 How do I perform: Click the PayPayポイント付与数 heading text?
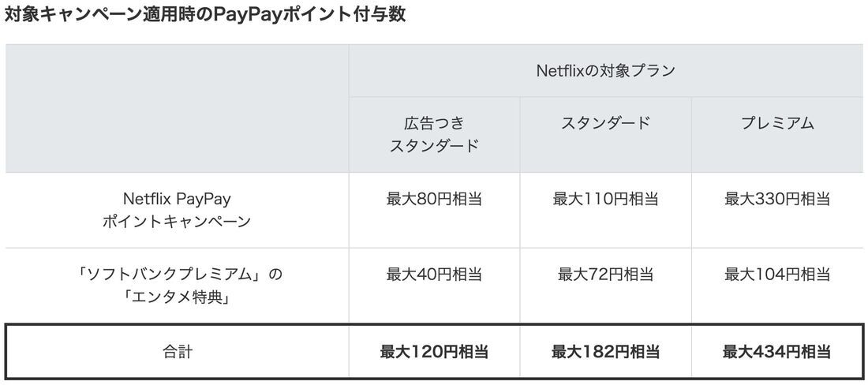205,15
